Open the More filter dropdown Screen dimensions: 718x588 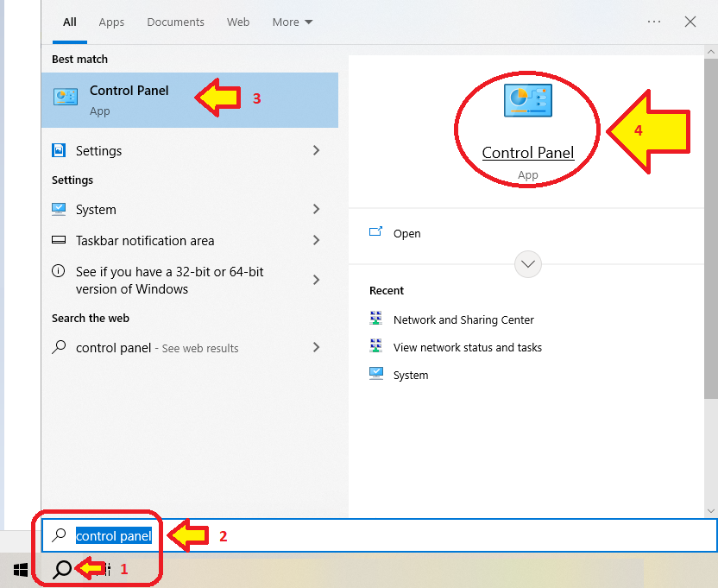293,22
